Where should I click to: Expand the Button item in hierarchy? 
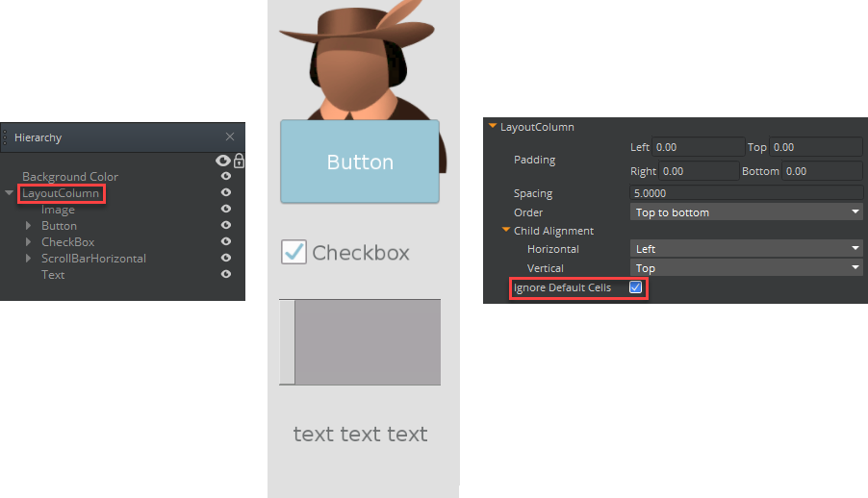[x=29, y=226]
